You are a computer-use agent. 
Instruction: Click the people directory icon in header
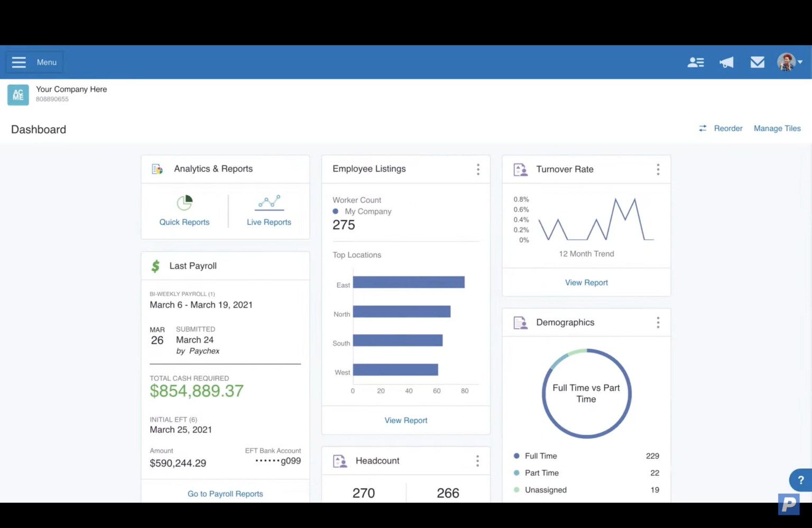pyautogui.click(x=696, y=62)
